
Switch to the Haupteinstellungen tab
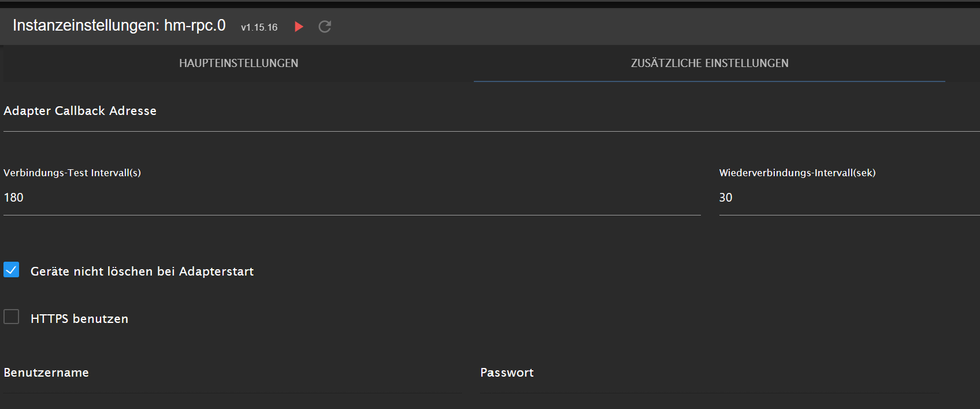tap(239, 63)
